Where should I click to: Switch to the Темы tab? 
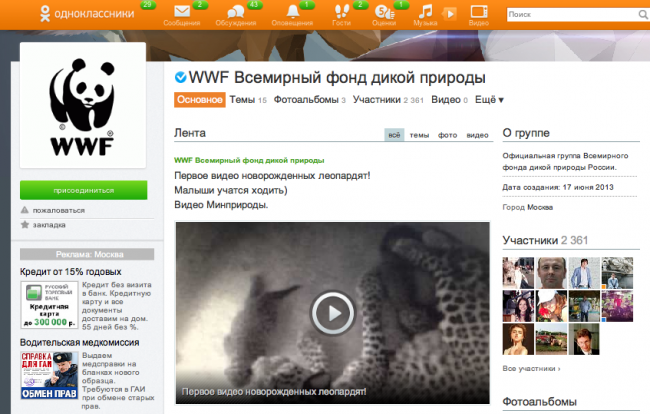(248, 100)
